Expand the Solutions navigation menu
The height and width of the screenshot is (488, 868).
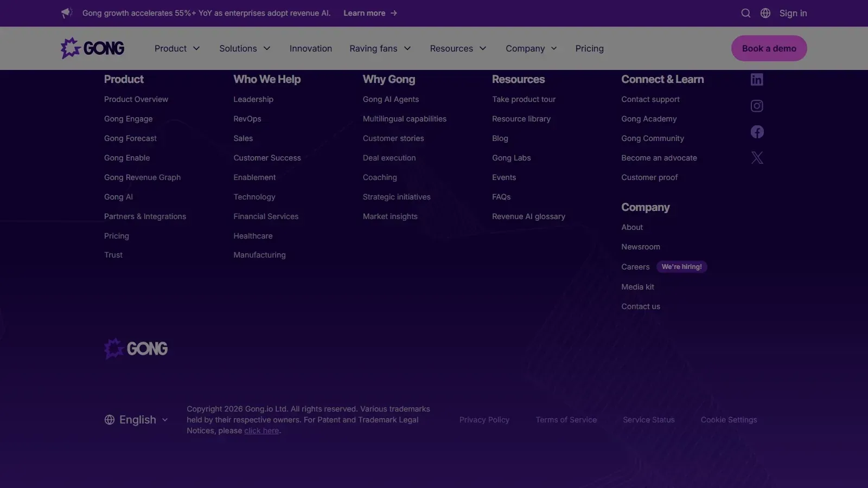tap(245, 48)
